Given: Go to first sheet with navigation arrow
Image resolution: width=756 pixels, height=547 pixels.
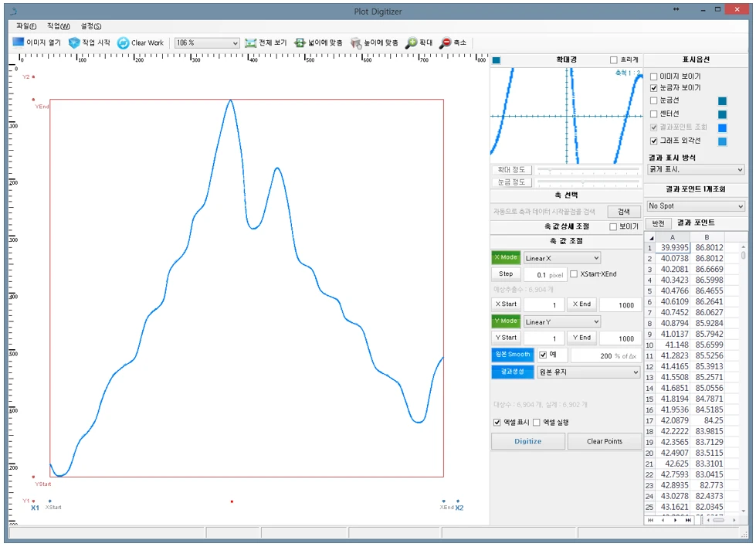Looking at the screenshot, I should click(x=650, y=520).
